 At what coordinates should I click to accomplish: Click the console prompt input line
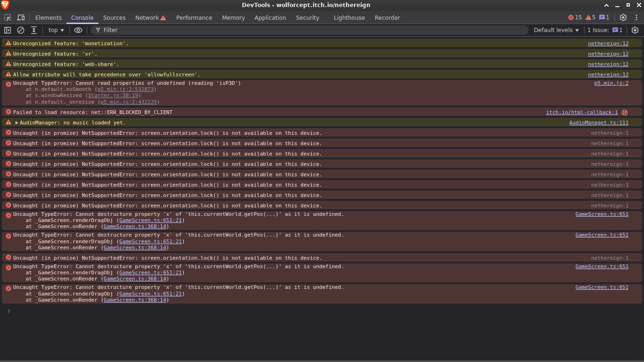point(325,311)
